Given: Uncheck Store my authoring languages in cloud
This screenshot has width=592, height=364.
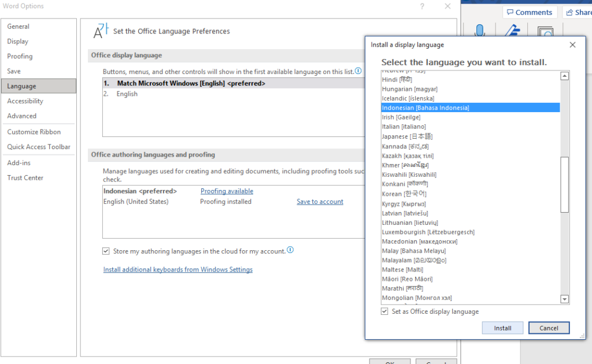Looking at the screenshot, I should [x=106, y=251].
